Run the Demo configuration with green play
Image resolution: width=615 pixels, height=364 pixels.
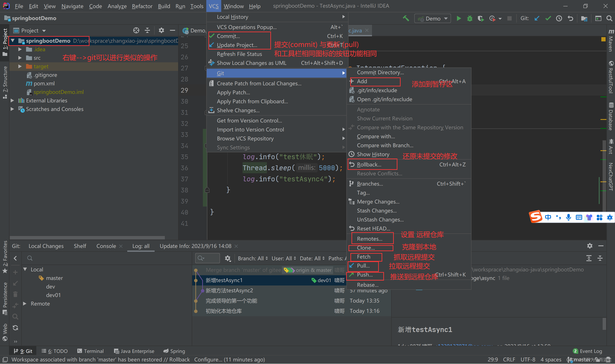click(458, 18)
